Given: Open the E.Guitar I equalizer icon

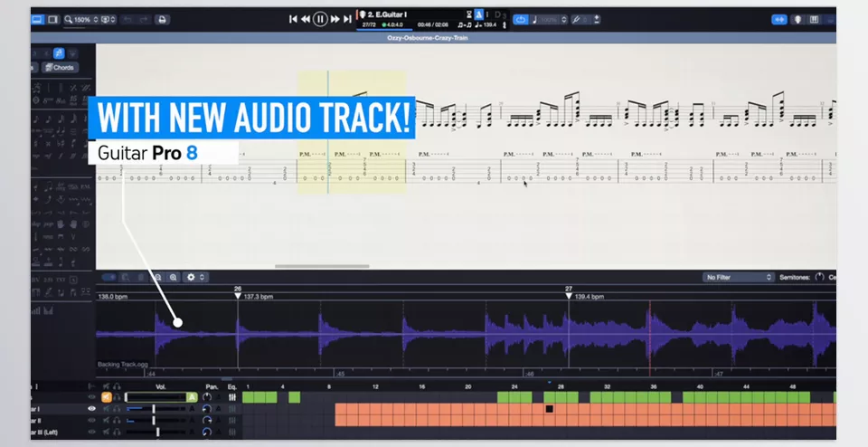Looking at the screenshot, I should click(x=232, y=409).
